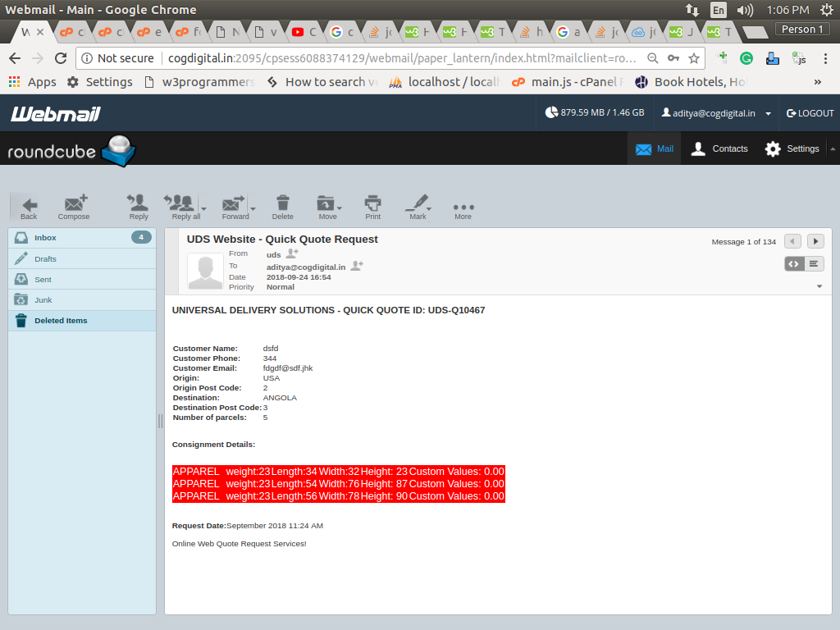Viewport: 840px width, 630px height.
Task: Open the Contacts tab
Action: point(719,148)
